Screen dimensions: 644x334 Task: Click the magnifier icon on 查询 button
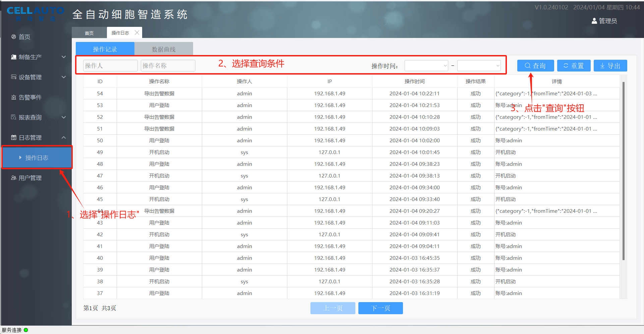(x=527, y=66)
